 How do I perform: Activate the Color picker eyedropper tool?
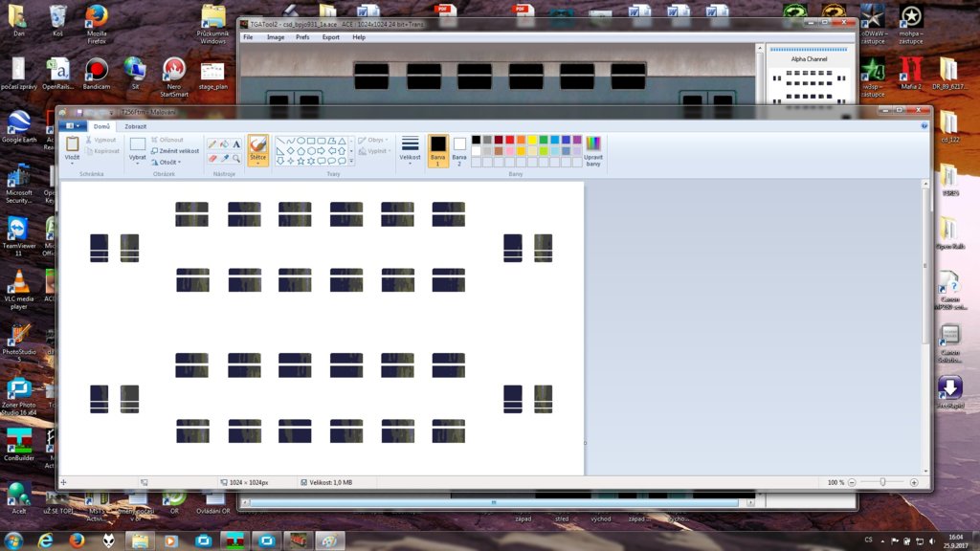[224, 159]
